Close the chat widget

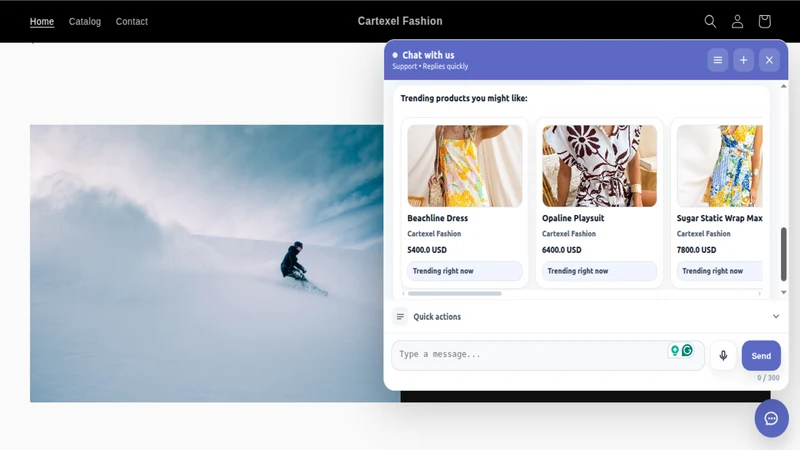tap(769, 60)
